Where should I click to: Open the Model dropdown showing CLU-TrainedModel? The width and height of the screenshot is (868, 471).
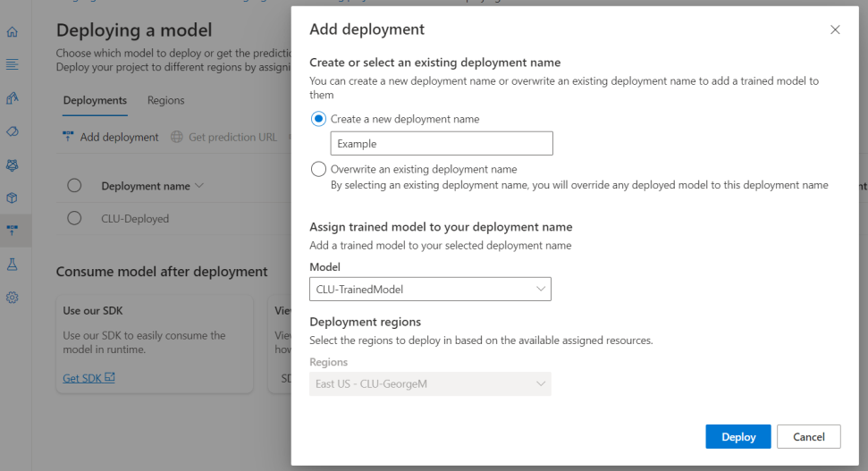pyautogui.click(x=430, y=289)
